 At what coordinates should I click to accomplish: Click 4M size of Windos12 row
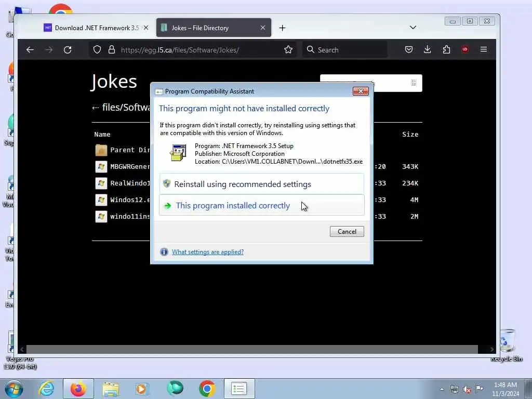[414, 200]
